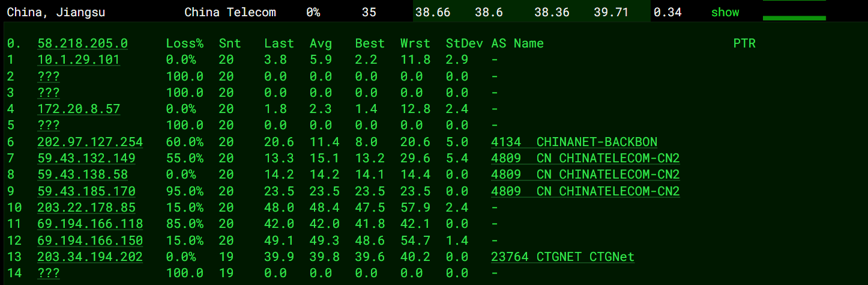Click hop 13 IP 203.34.194.202
Screen dimensions: 868x285
90,257
